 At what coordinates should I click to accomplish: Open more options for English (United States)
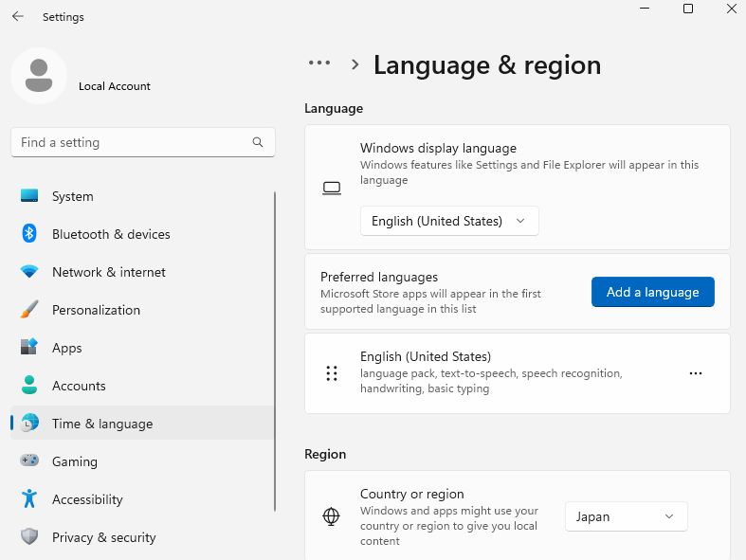coord(696,373)
